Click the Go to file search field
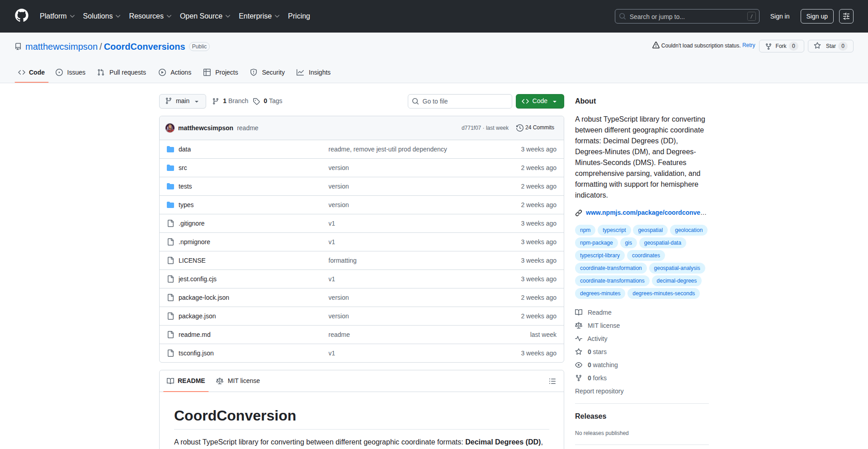Viewport: 868px width, 449px height. 460,101
